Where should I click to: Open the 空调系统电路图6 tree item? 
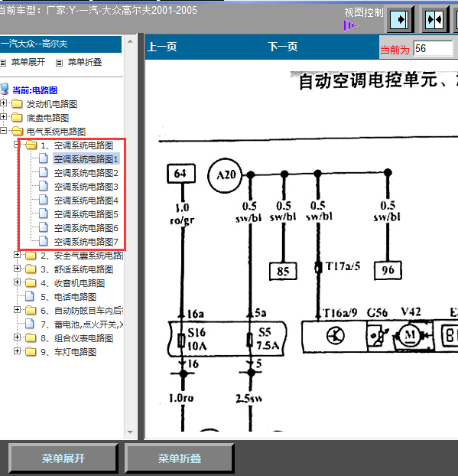pyautogui.click(x=86, y=228)
